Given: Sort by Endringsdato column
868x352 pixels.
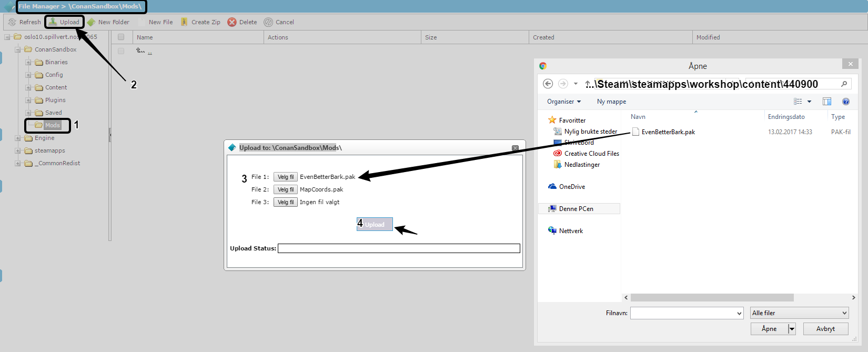Looking at the screenshot, I should (786, 117).
